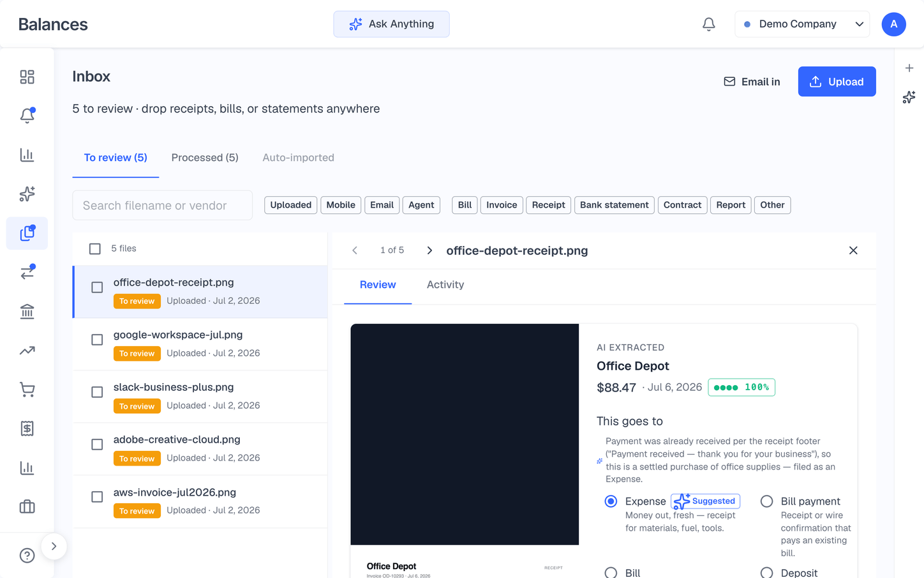Open the first bar chart sidebar icon

click(27, 155)
